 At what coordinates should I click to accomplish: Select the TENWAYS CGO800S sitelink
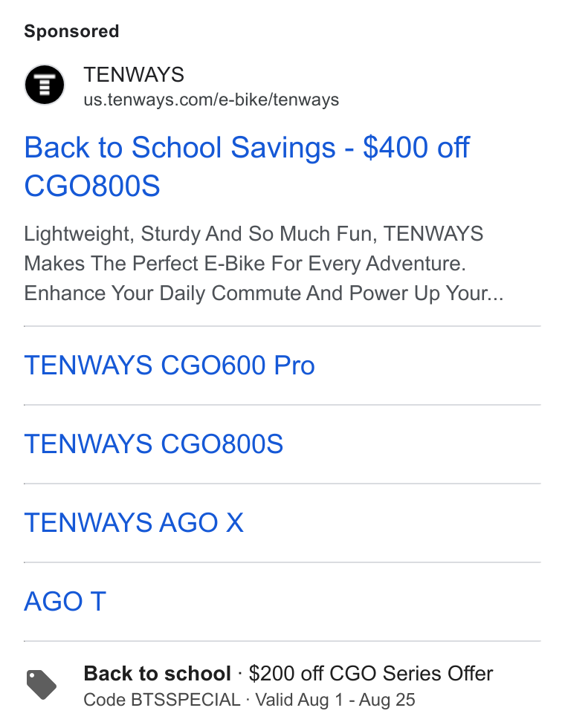154,444
